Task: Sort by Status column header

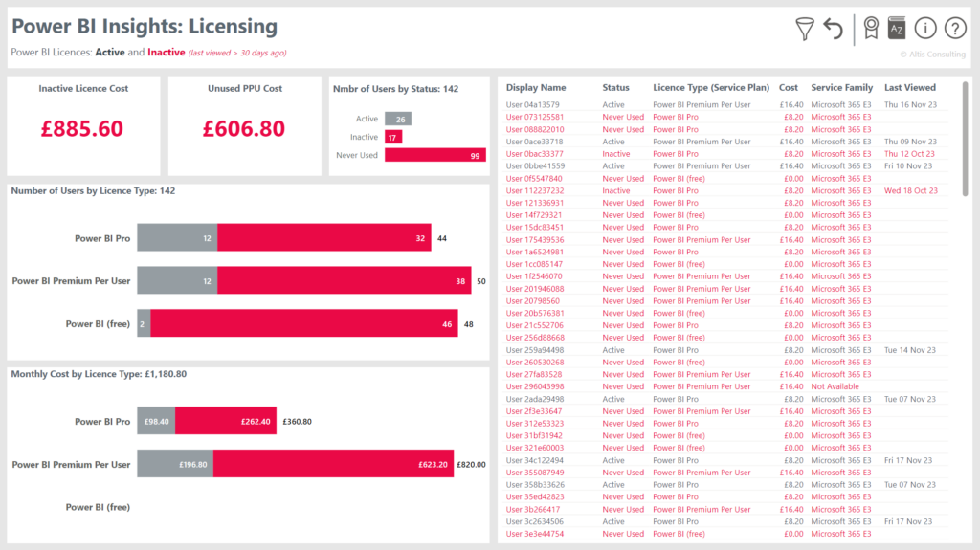Action: 615,87
